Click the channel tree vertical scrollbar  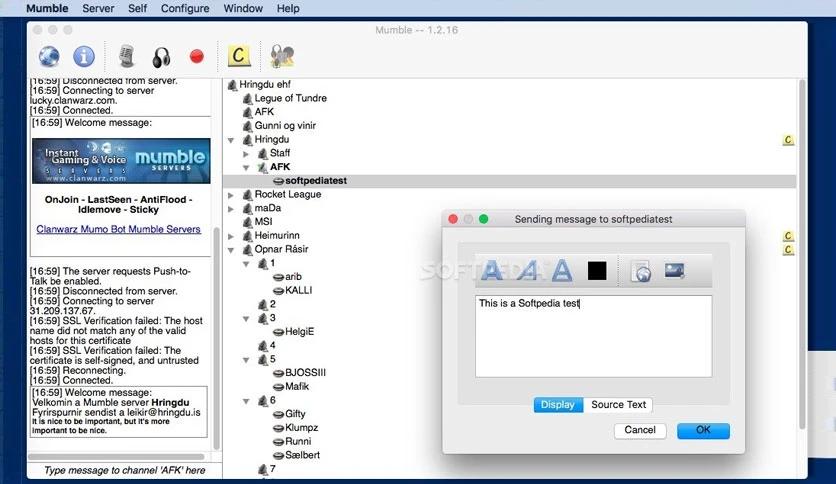pos(801,253)
